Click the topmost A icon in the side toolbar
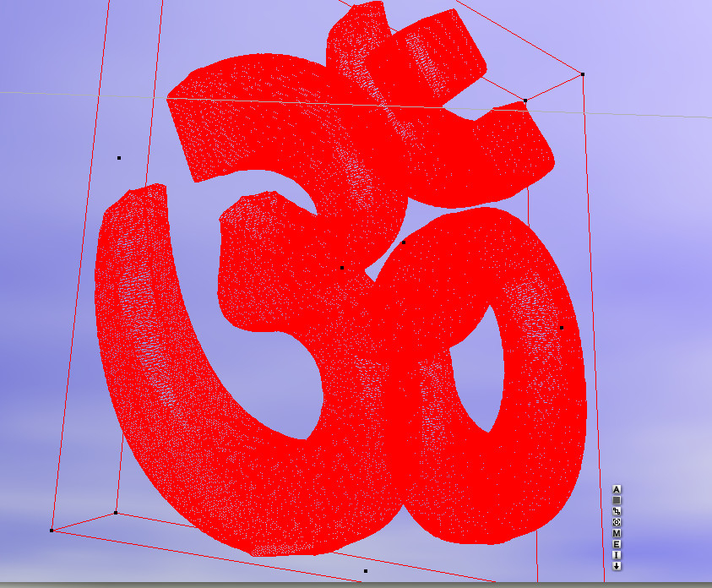This screenshot has width=712, height=588. [617, 488]
